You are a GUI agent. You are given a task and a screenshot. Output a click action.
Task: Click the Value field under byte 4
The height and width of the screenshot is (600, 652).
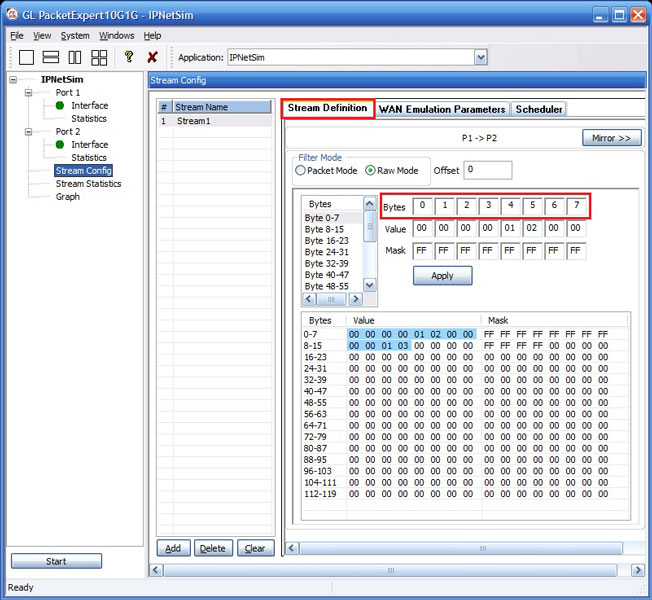click(x=510, y=228)
